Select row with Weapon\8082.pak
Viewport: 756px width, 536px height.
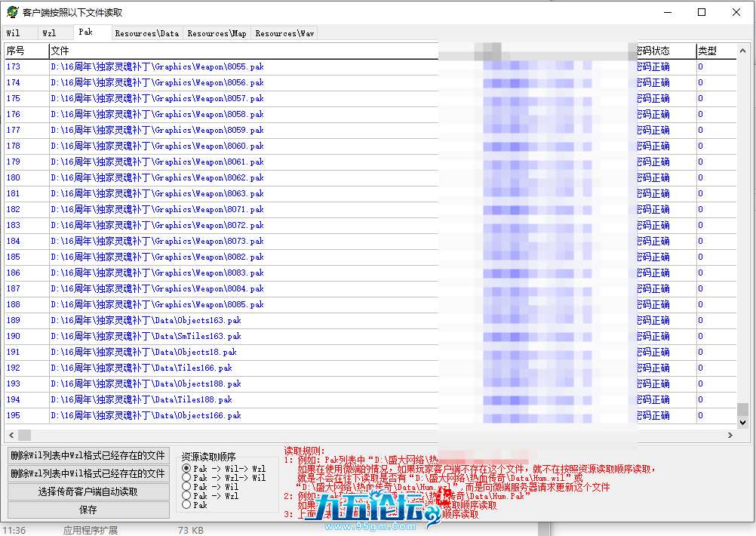(370, 257)
